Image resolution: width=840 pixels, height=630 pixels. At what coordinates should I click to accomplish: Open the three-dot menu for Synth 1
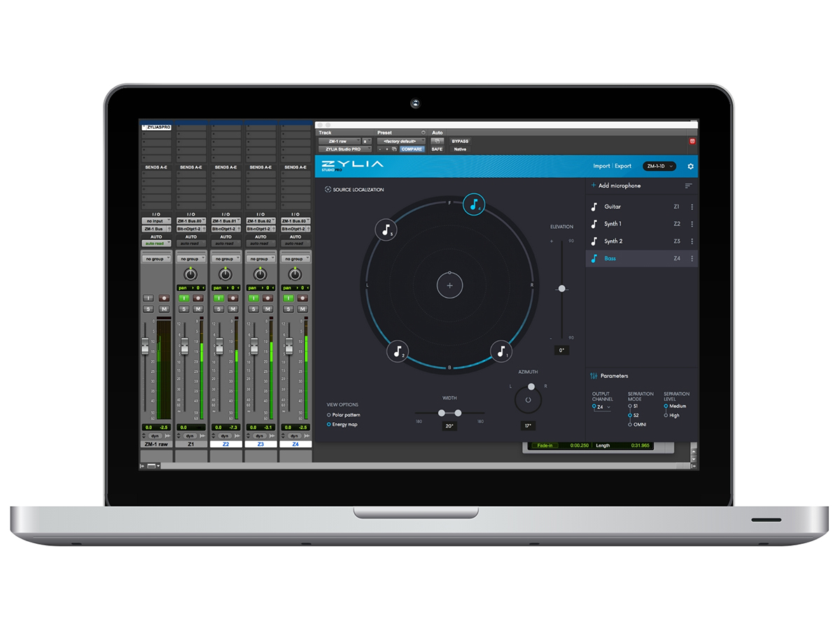click(692, 223)
